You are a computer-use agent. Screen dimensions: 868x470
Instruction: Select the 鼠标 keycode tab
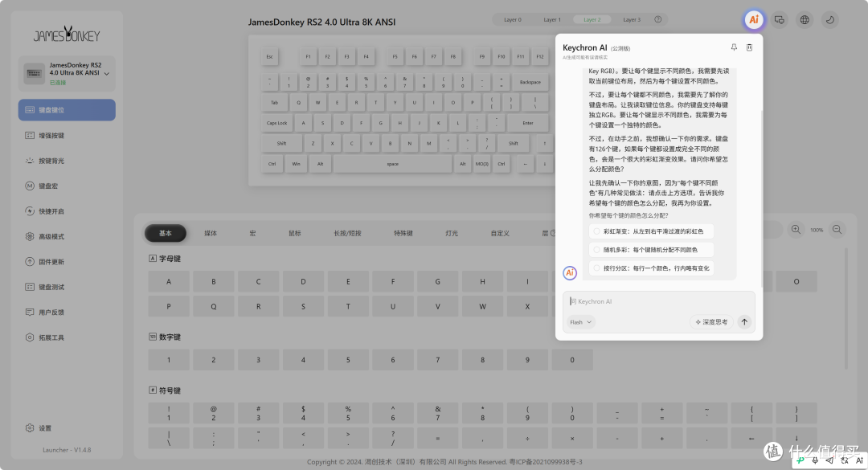[x=294, y=233]
